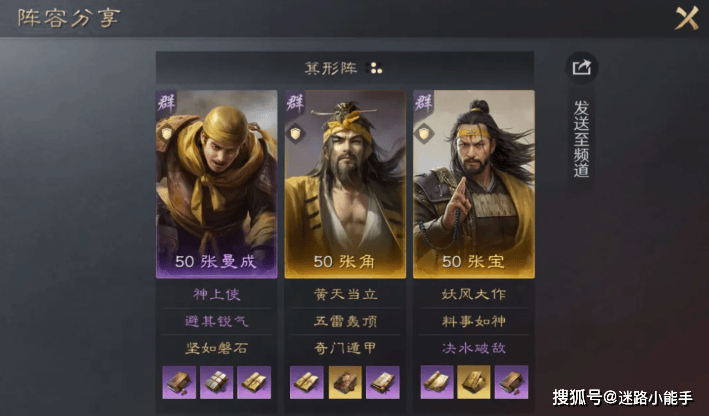This screenshot has height=416, width=709.
Task: Open the 箕形阵 formation dots icon
Action: pyautogui.click(x=374, y=68)
